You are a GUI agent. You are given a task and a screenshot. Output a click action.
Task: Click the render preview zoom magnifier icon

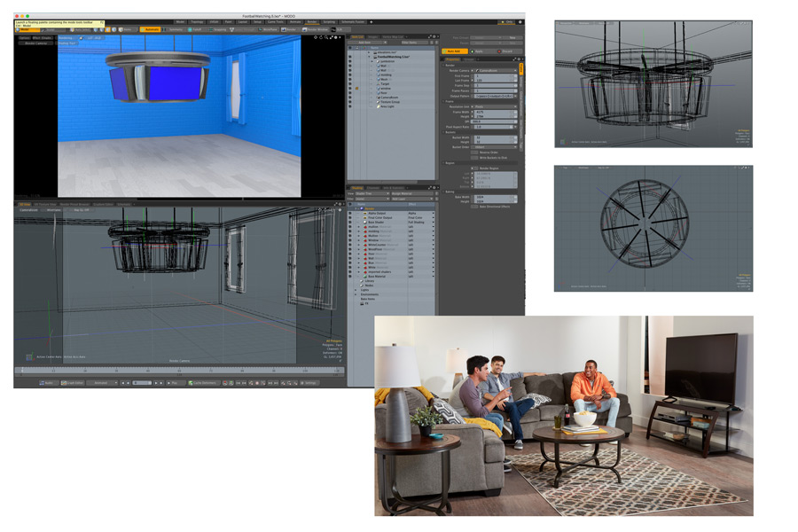click(x=326, y=37)
